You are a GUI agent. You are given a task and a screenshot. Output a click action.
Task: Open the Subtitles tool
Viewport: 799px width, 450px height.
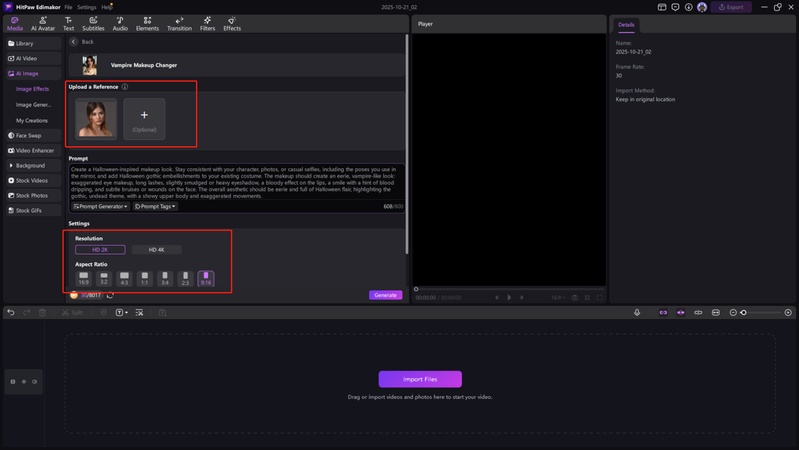(93, 23)
